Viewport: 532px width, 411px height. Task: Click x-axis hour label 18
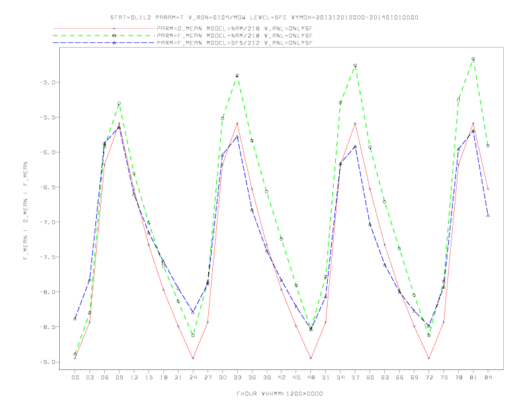(163, 377)
